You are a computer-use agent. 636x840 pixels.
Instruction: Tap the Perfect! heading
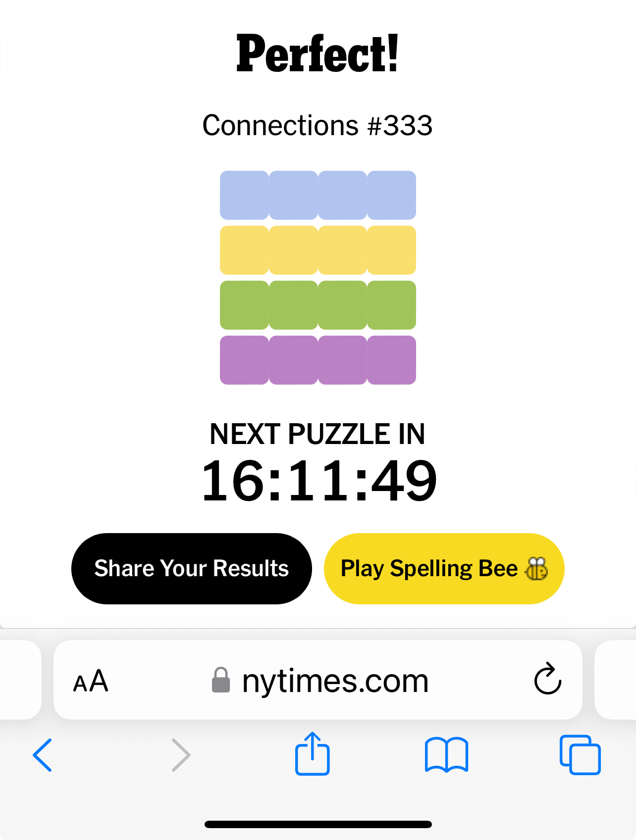[x=318, y=53]
